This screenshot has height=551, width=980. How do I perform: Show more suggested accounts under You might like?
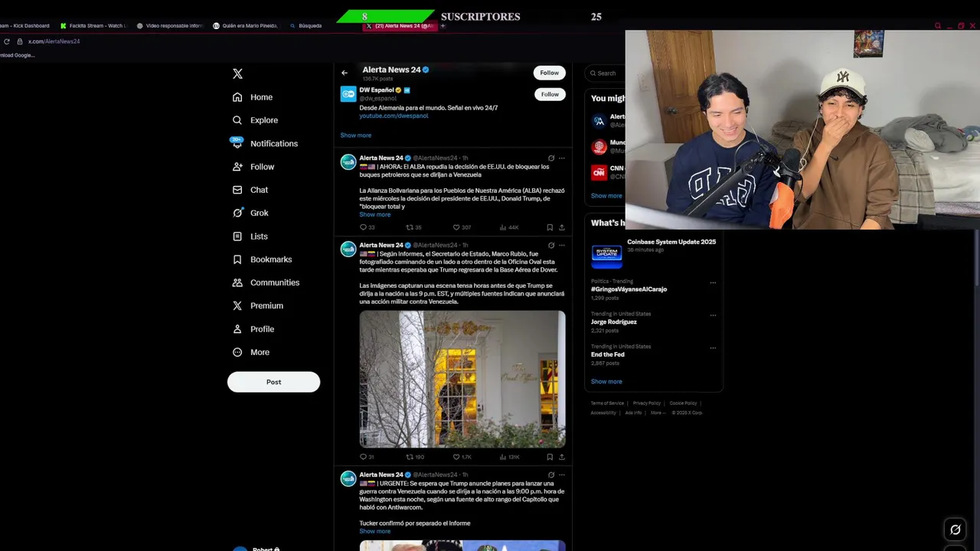(x=606, y=196)
